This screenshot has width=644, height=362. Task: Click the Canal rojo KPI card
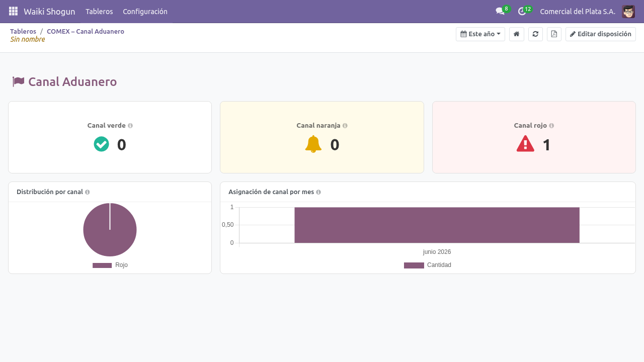pos(534,137)
